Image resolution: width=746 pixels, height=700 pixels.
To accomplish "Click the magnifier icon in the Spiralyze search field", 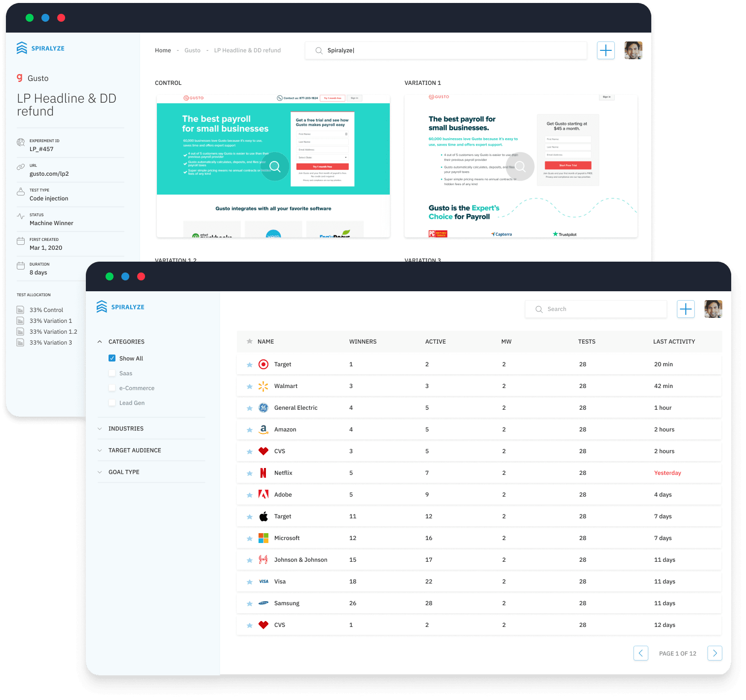I will tap(319, 50).
